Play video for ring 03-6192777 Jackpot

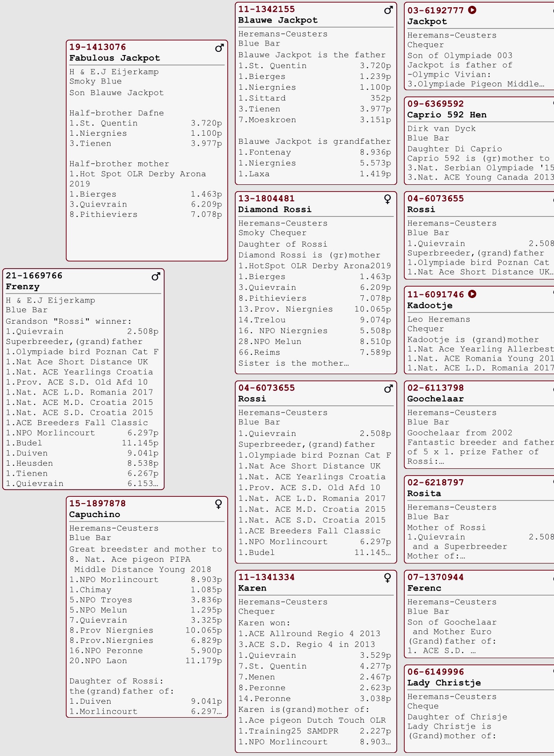point(472,10)
